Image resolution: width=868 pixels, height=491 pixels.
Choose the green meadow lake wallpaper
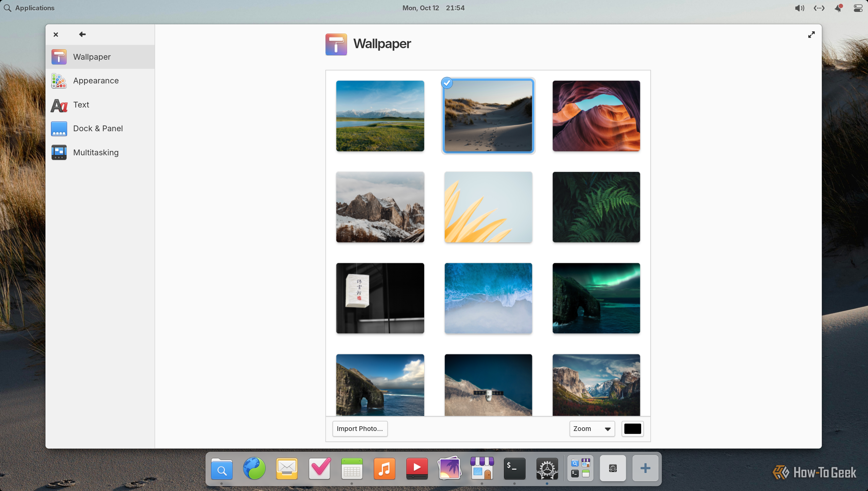coord(380,116)
